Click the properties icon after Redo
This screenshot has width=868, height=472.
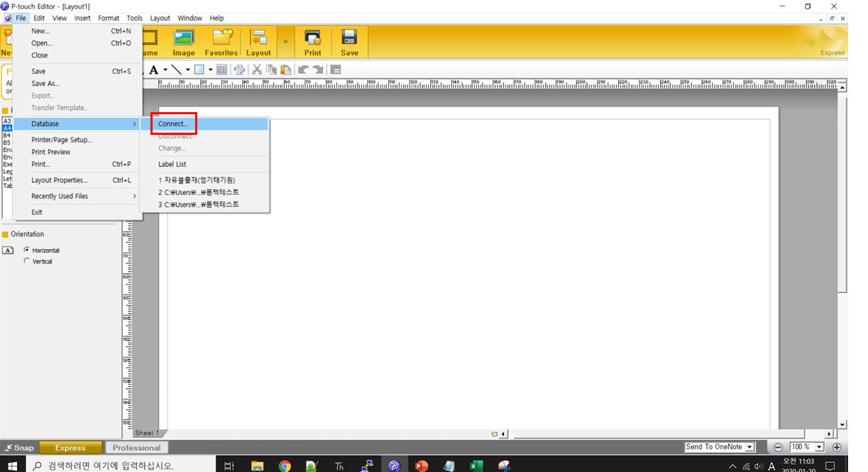[336, 70]
